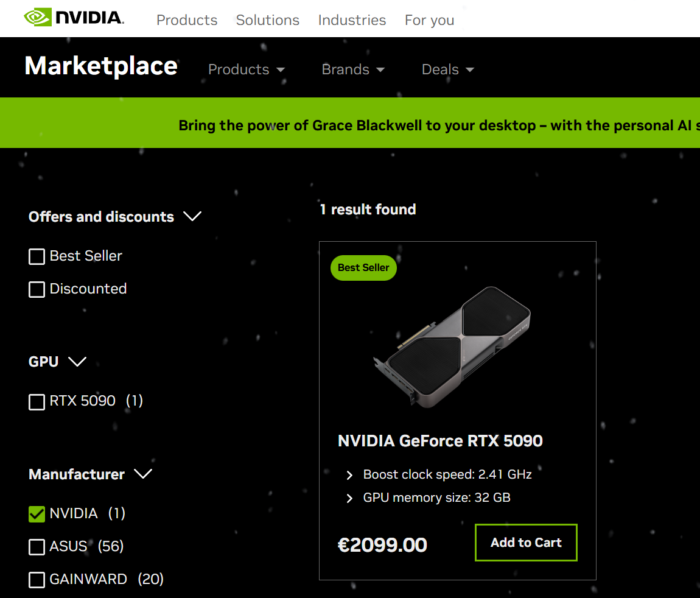Image resolution: width=700 pixels, height=598 pixels.
Task: Uncheck the NVIDIA manufacturer filter
Action: tap(37, 514)
